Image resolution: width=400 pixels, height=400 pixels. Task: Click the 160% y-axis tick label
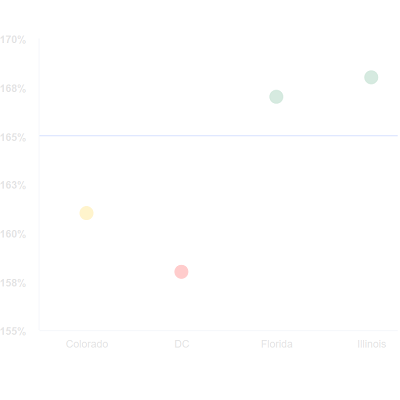13,234
